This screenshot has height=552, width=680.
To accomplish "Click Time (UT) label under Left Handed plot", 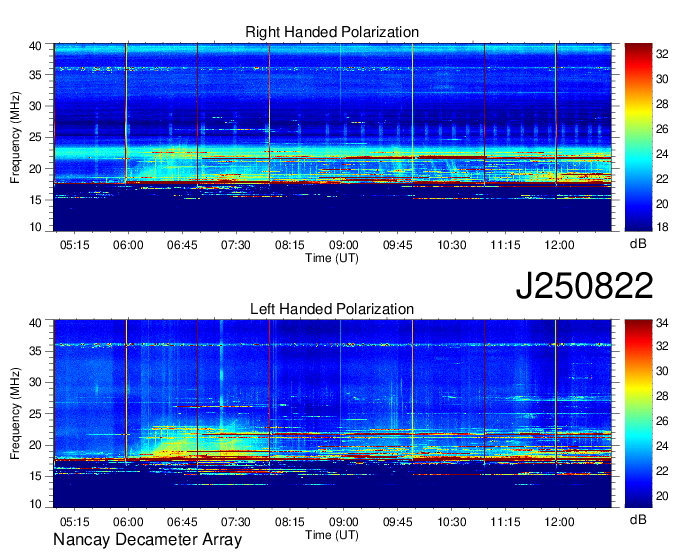I will click(x=332, y=535).
